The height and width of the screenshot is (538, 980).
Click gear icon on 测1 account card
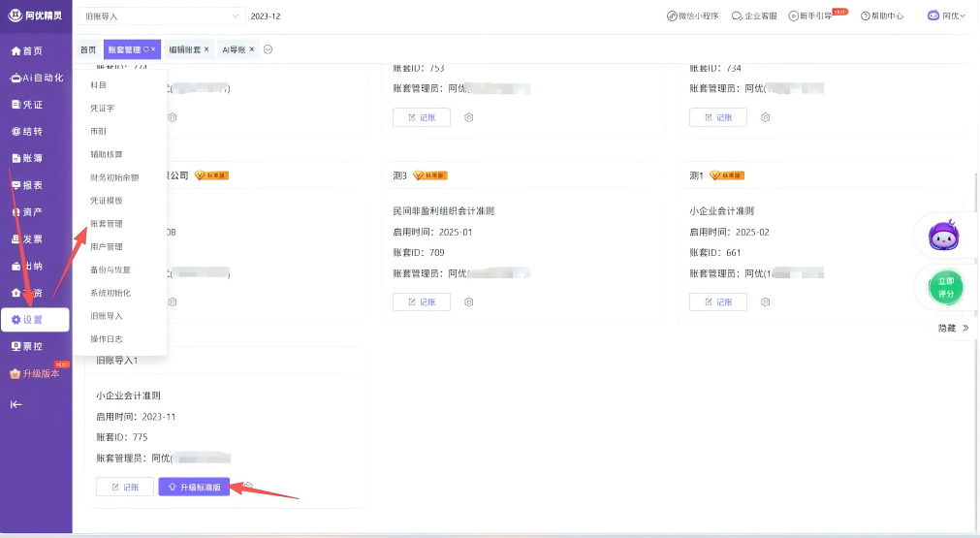(765, 302)
